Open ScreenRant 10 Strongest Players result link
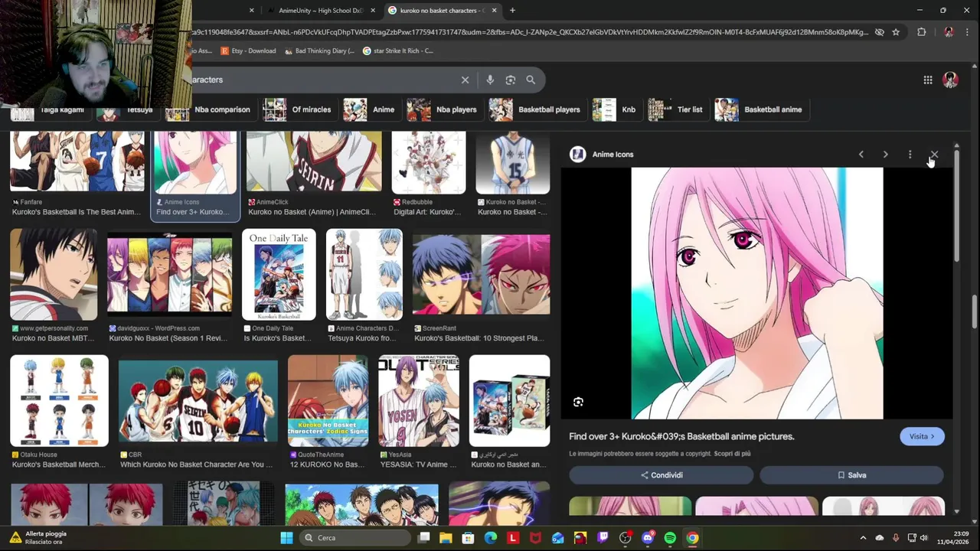 point(479,338)
